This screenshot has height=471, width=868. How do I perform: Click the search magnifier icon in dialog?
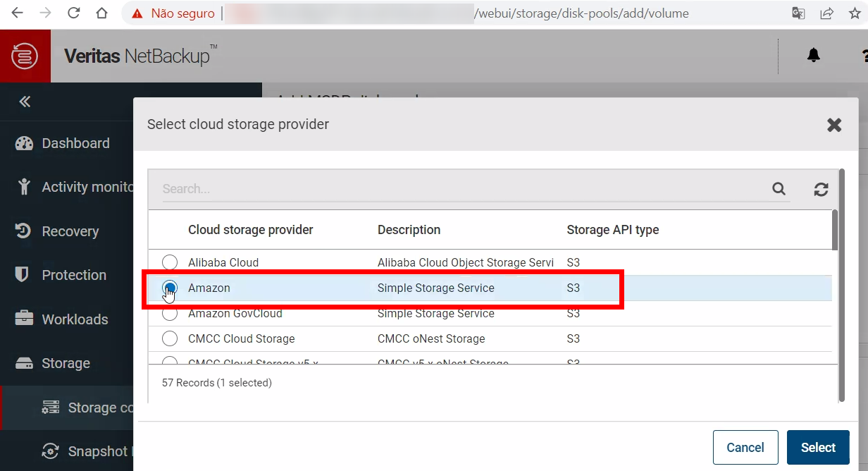779,188
